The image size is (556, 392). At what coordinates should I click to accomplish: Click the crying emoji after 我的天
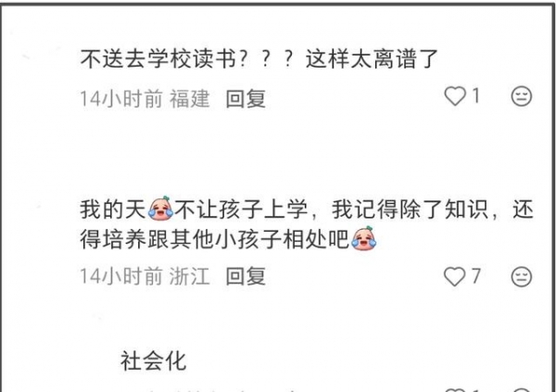pyautogui.click(x=161, y=209)
